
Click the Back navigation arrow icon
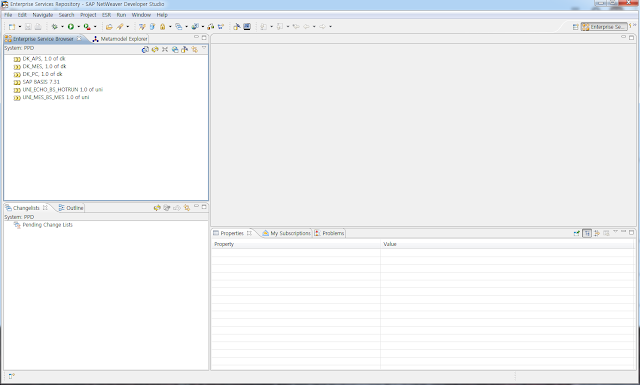(306, 27)
